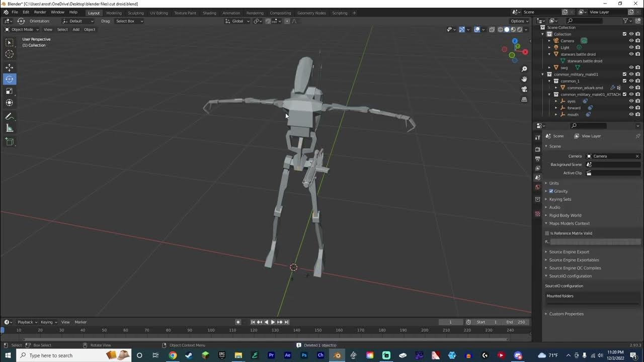
Task: Open the Select Box drag dropdown
Action: (129, 21)
